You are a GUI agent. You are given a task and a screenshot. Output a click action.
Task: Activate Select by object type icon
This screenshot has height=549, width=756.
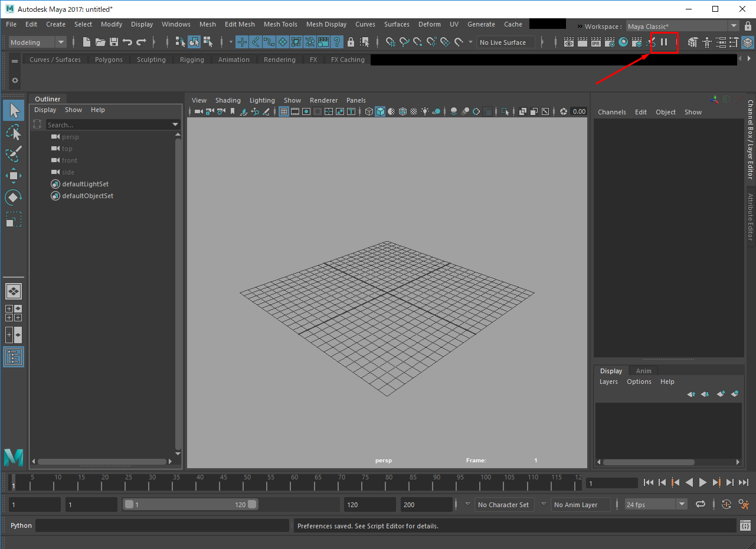194,42
